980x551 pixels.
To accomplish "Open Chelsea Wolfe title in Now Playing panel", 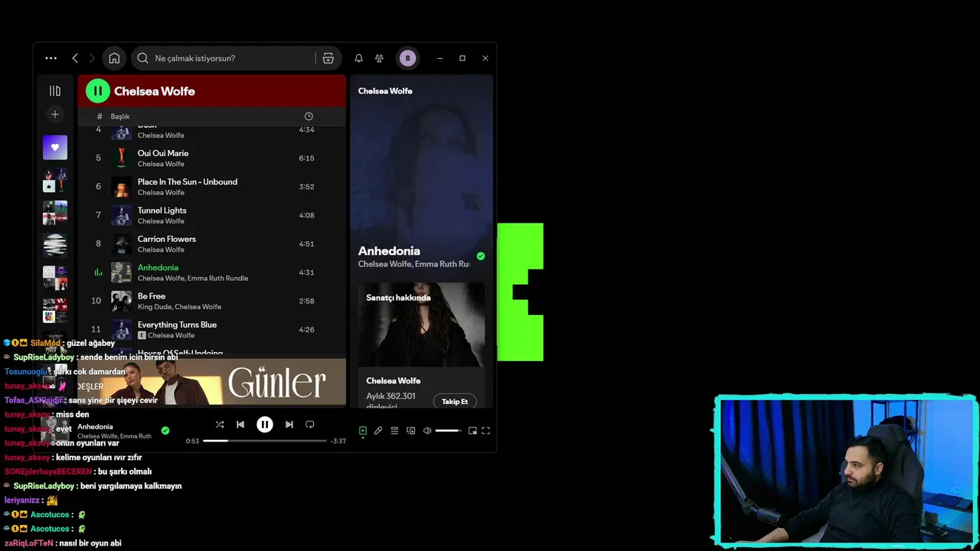I will click(385, 91).
